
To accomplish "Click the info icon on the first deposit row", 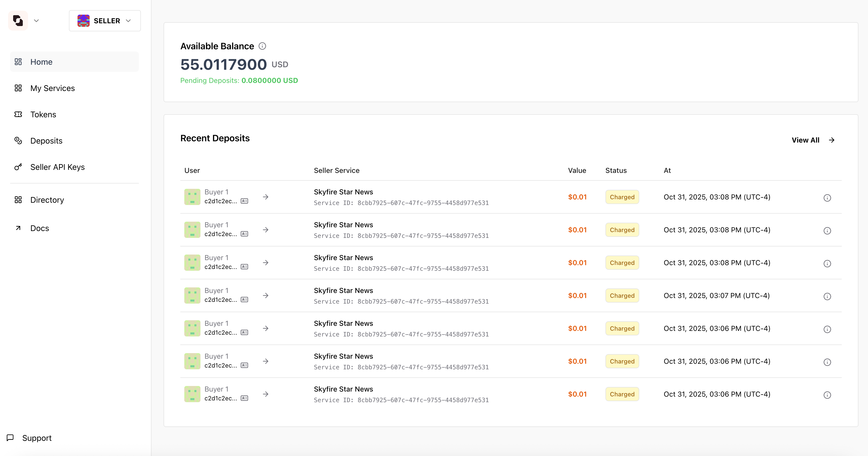I will coord(828,198).
